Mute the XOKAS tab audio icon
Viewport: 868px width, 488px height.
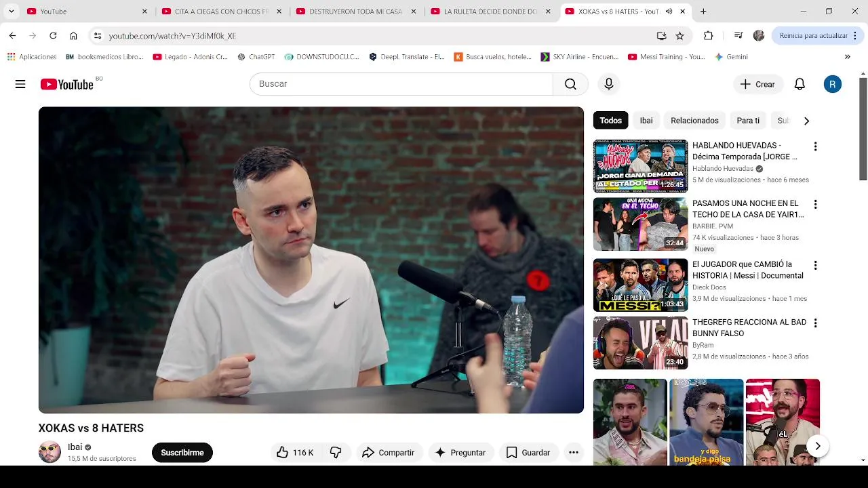tap(669, 12)
